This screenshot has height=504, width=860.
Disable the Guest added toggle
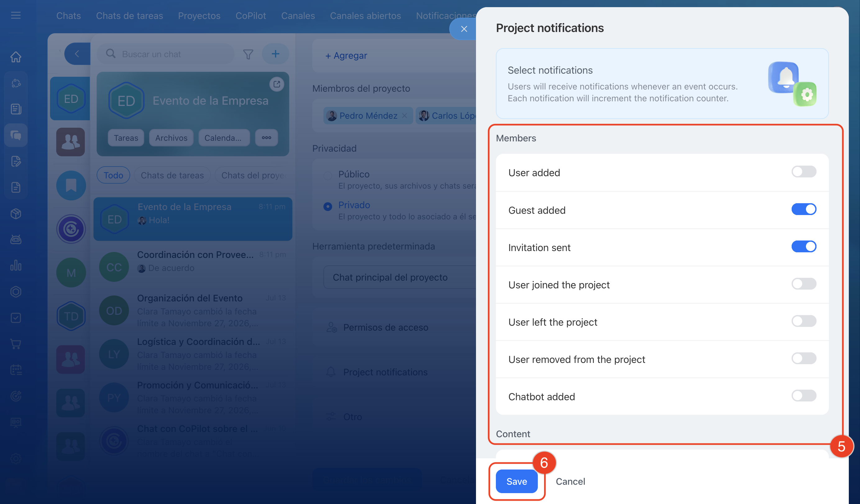click(x=804, y=209)
